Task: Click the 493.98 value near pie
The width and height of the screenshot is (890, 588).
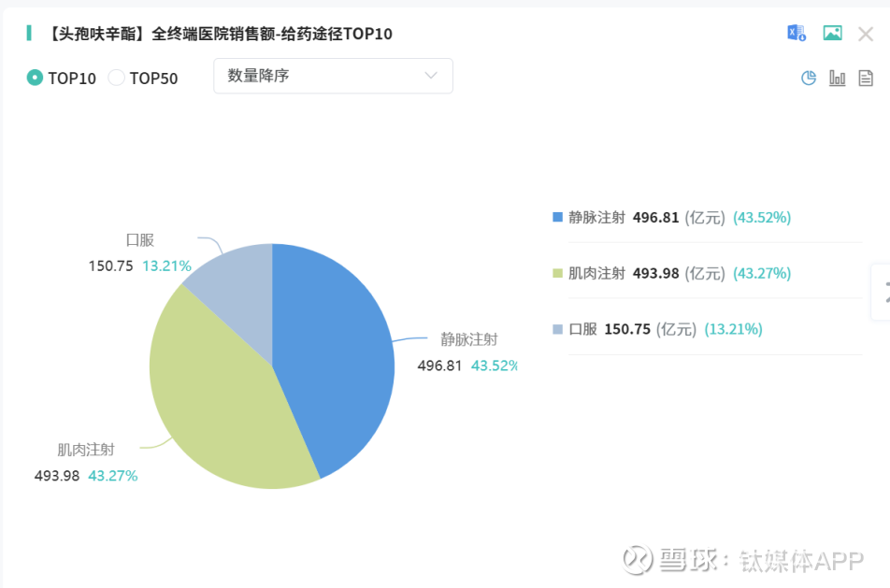Action: pyautogui.click(x=57, y=476)
